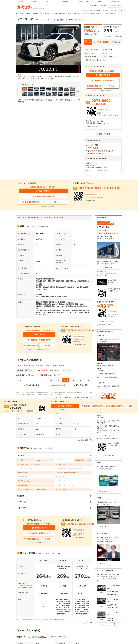Click 在庫確認・見積依頼をする under the price box

103,80
